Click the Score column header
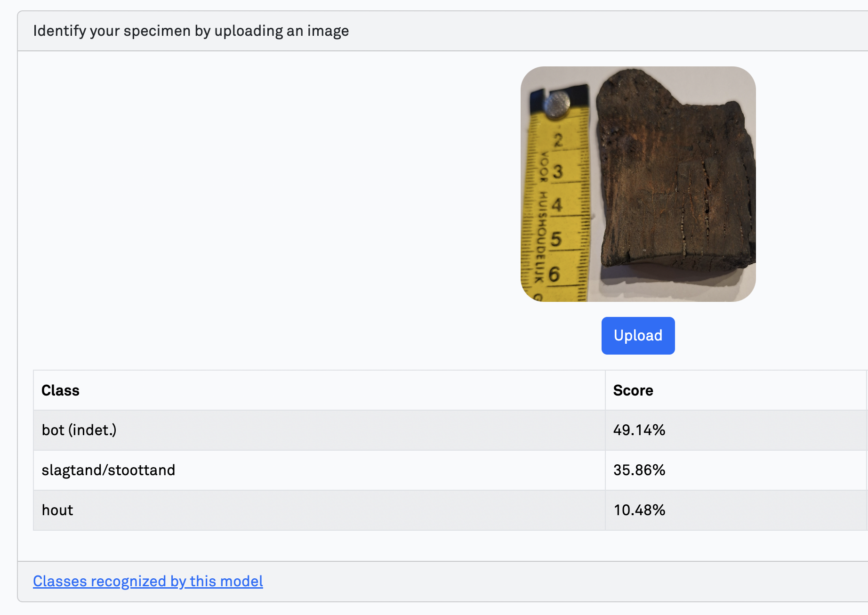868x615 pixels. tap(633, 390)
